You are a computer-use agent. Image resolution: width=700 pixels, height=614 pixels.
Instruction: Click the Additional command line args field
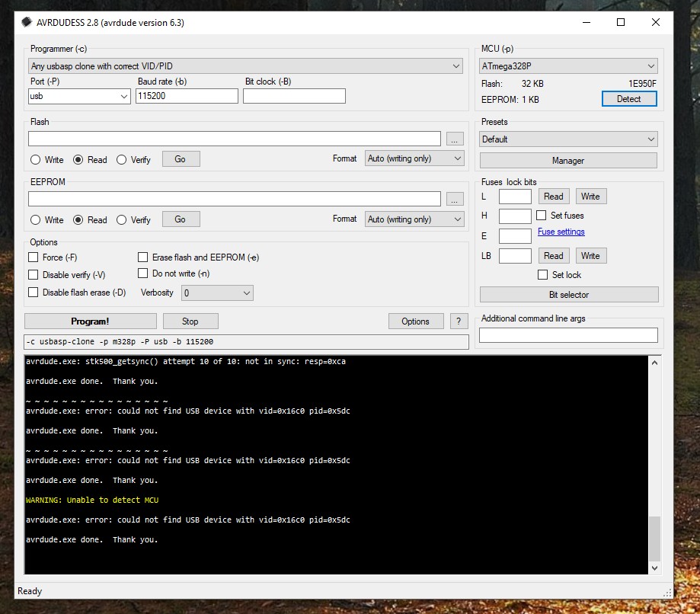(x=568, y=335)
